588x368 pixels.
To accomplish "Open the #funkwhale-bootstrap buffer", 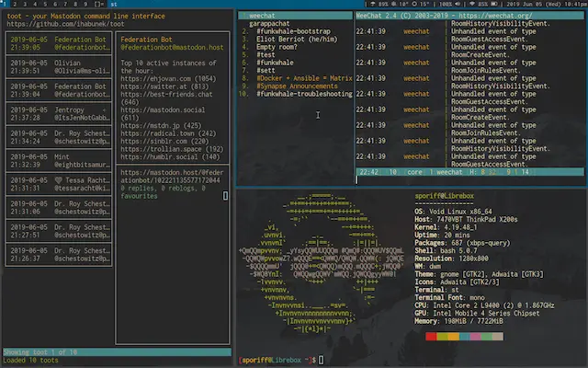I will [294, 31].
